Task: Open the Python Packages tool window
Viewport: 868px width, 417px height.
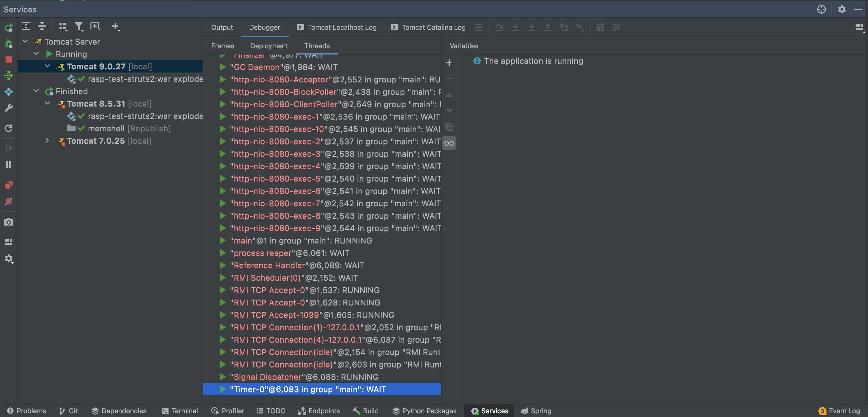Action: pyautogui.click(x=425, y=410)
